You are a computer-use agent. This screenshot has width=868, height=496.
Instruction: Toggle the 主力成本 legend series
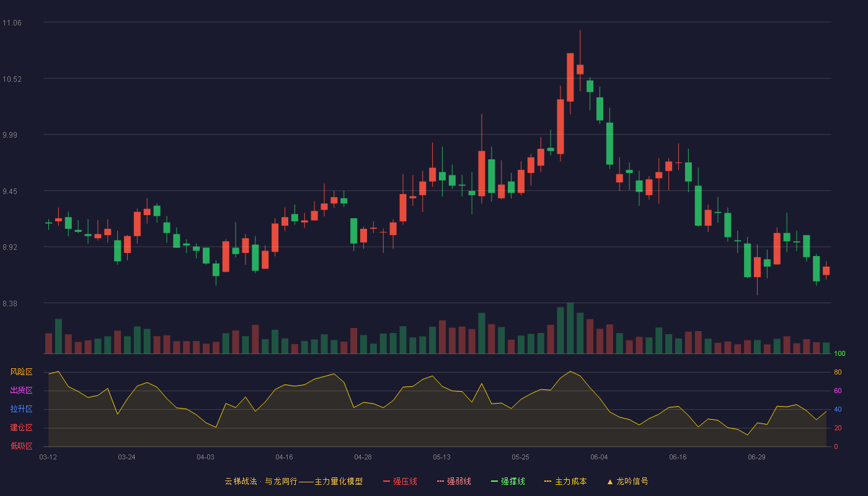pyautogui.click(x=565, y=481)
